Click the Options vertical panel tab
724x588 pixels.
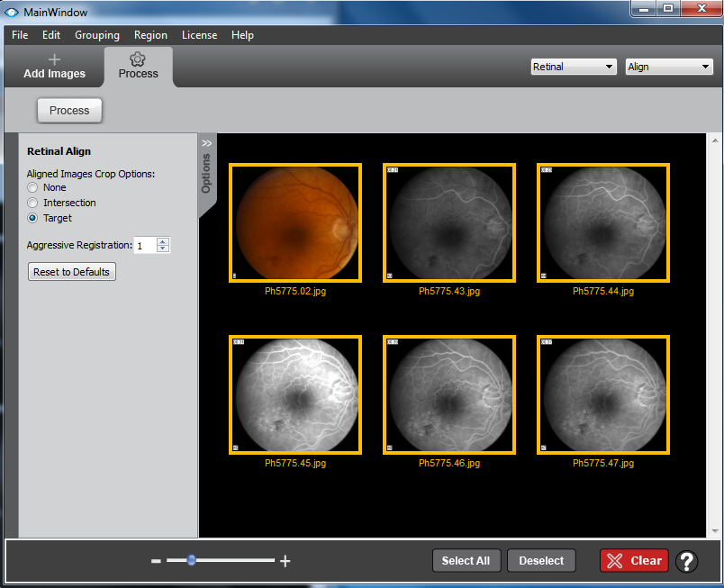(x=206, y=174)
